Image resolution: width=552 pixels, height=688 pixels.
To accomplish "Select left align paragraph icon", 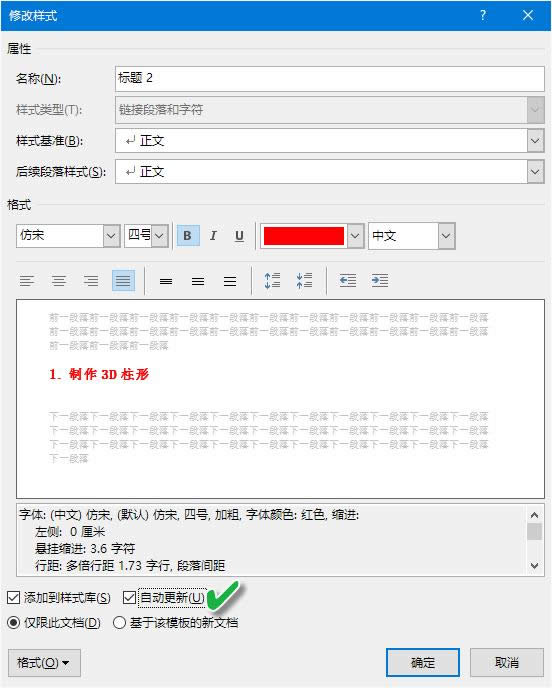I will 27,281.
